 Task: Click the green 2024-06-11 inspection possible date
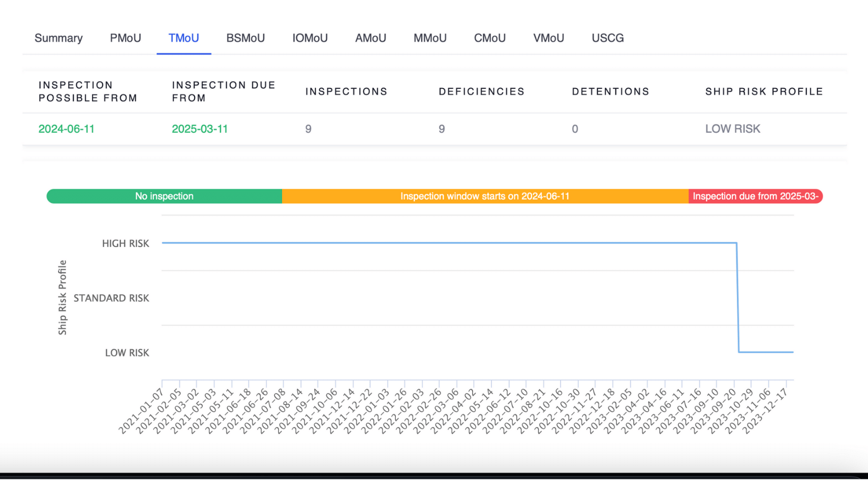[67, 129]
